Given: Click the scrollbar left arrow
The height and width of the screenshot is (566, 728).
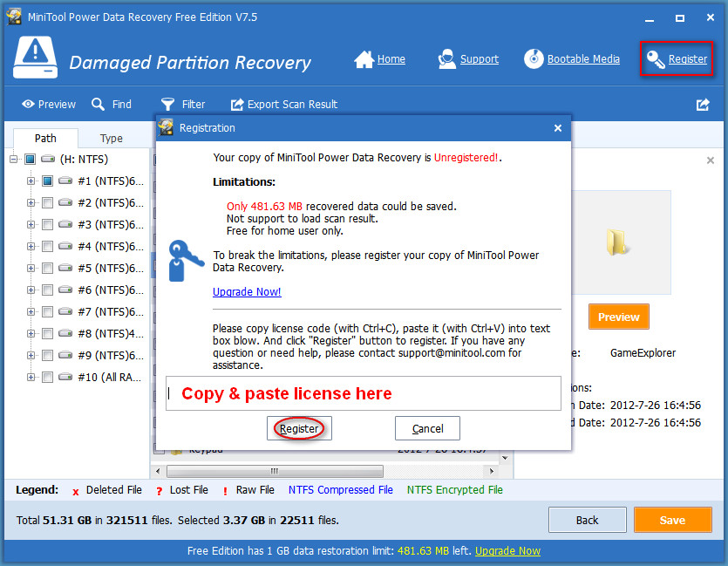Looking at the screenshot, I should click(x=159, y=471).
